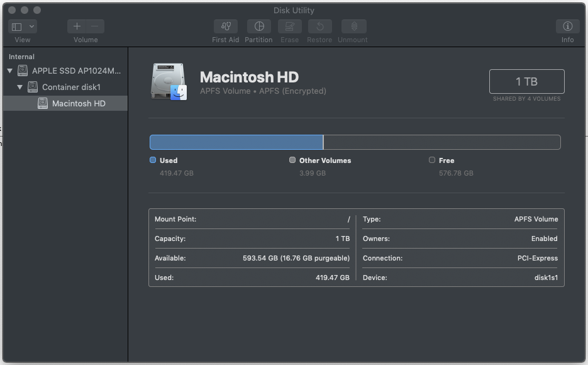Viewport: 588px width, 365px height.
Task: Collapse the Container disk1 disclosure triangle
Action: coord(20,87)
